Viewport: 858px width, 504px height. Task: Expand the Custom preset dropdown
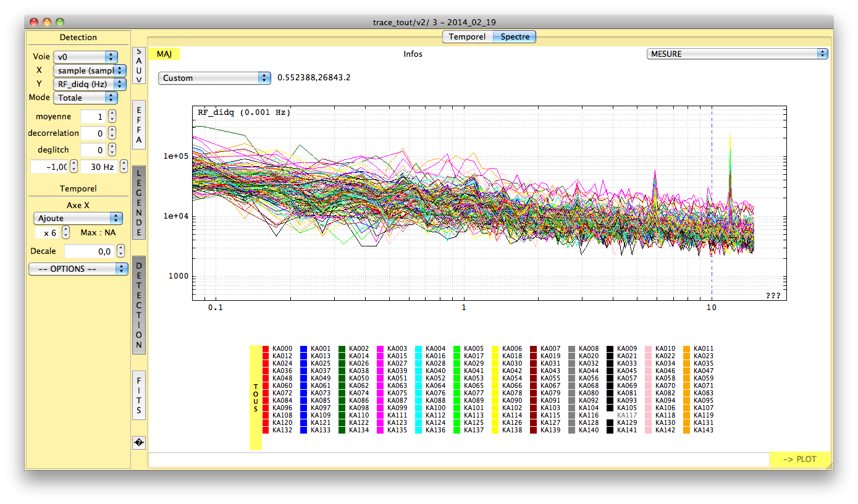[x=214, y=78]
